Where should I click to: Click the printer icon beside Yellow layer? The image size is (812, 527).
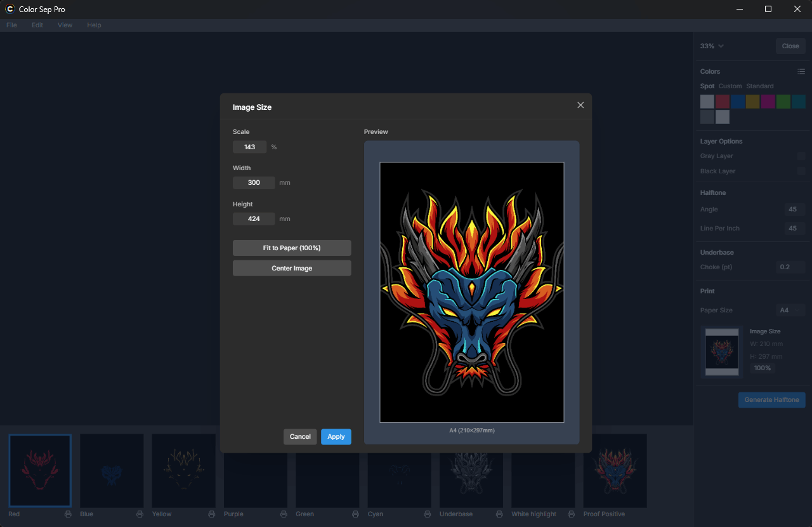coord(211,514)
